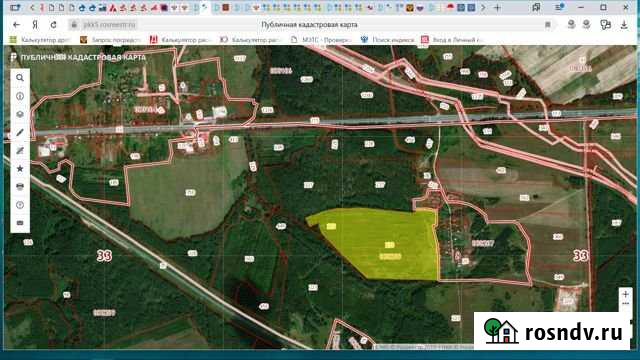Screen dimensions: 640x360
Task: Open the map layers panel
Action: (x=20, y=114)
